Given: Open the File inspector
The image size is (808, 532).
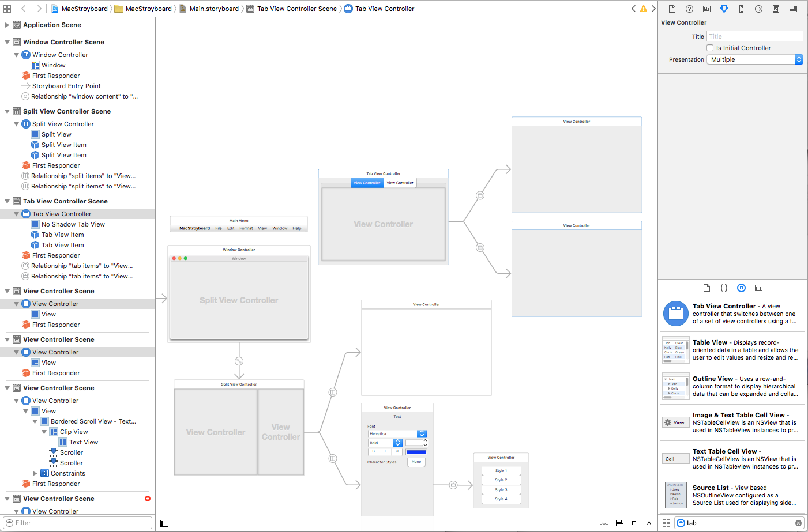Looking at the screenshot, I should (x=671, y=9).
